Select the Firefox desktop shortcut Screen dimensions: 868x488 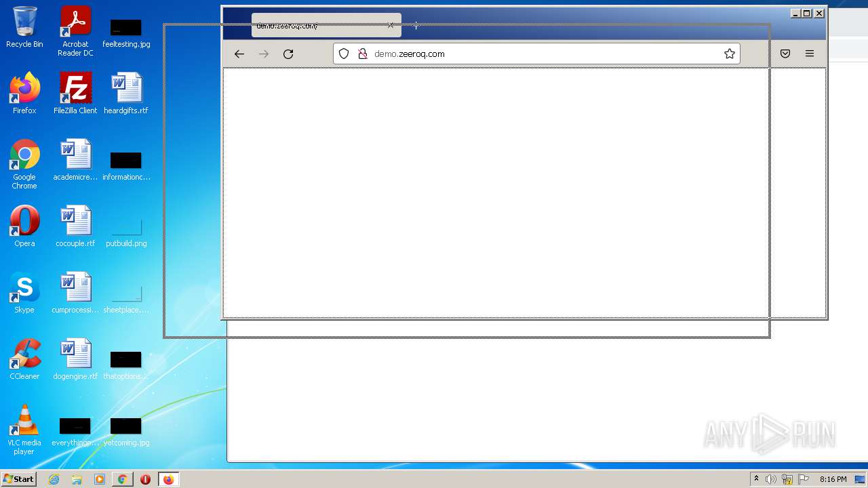[24, 93]
